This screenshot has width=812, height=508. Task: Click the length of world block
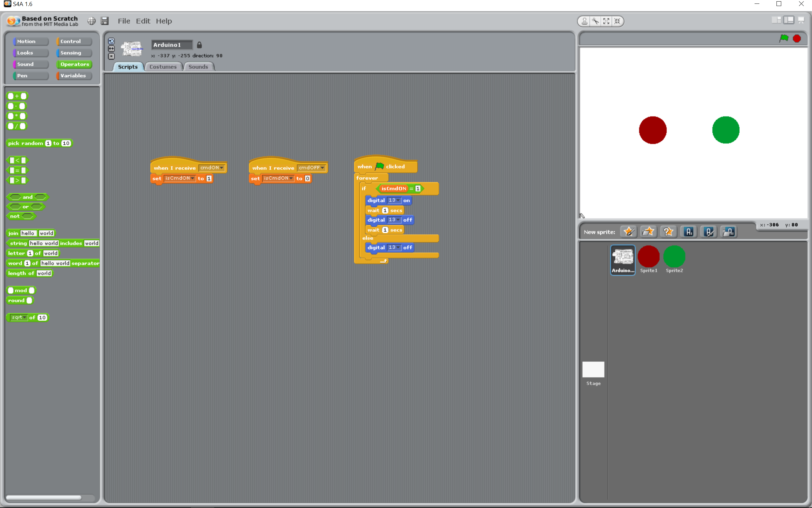pos(29,273)
